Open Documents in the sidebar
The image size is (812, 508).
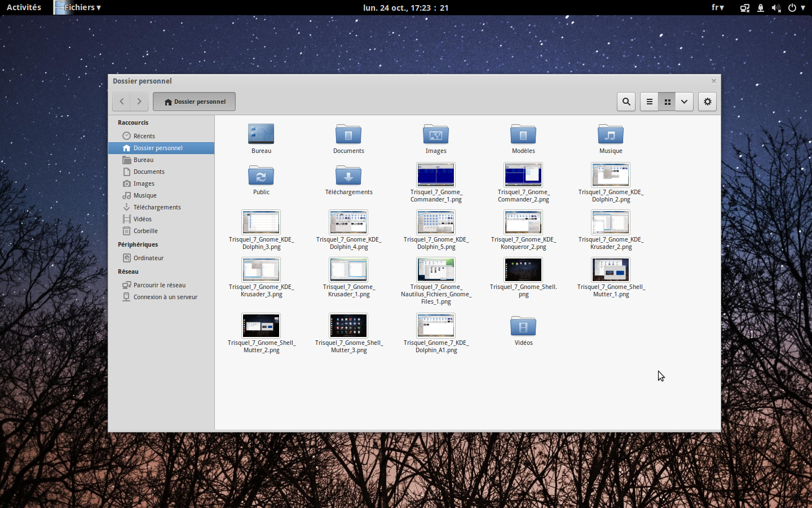coord(161,172)
